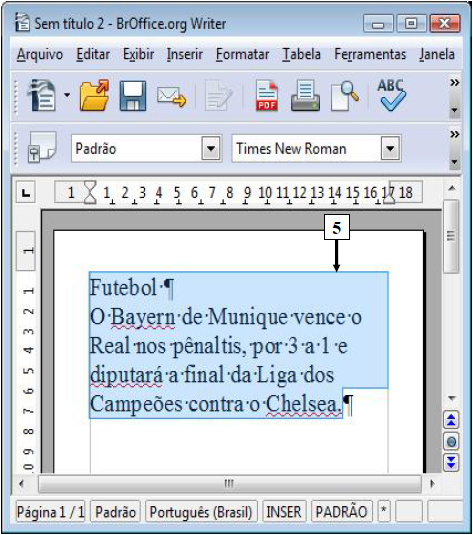Open the font name dropdown arrow

pyautogui.click(x=390, y=148)
